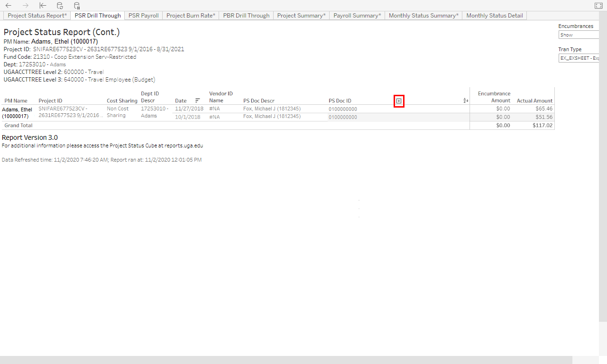Open the PSR Payroll tab
607x364 pixels.
click(x=144, y=16)
